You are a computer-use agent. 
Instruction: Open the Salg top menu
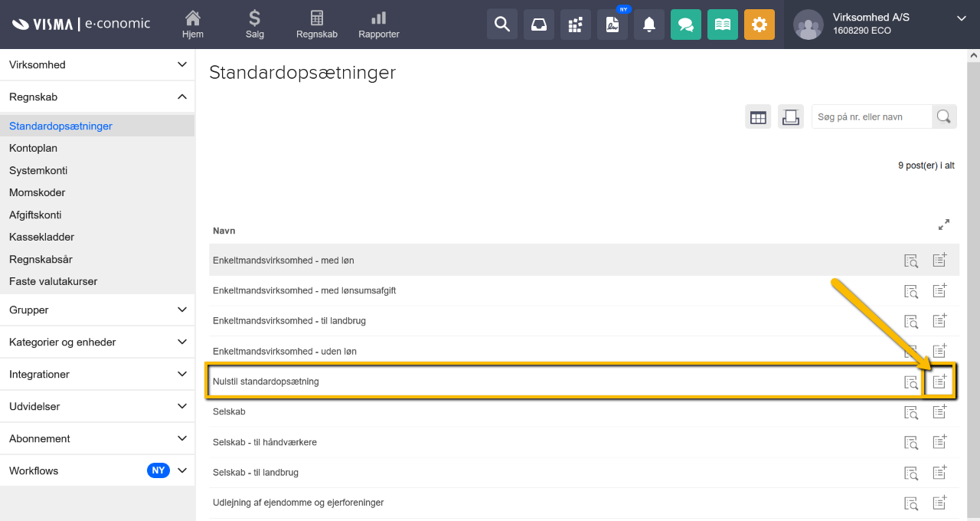[254, 25]
